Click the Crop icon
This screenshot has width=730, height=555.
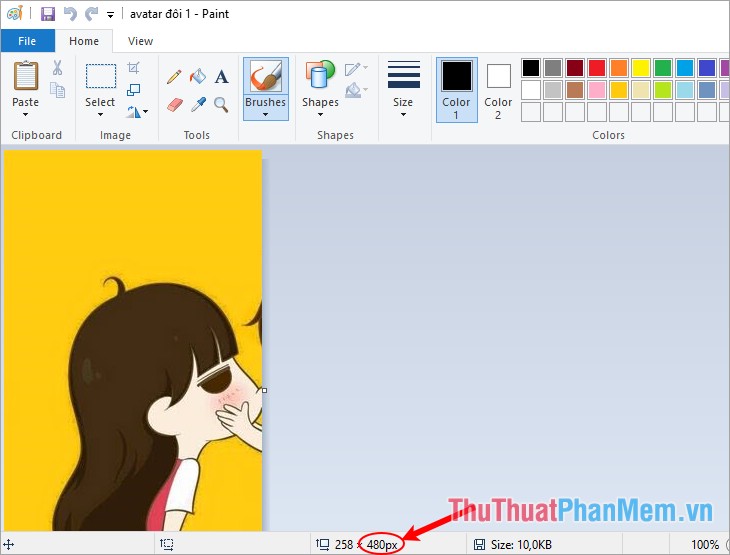coord(134,68)
